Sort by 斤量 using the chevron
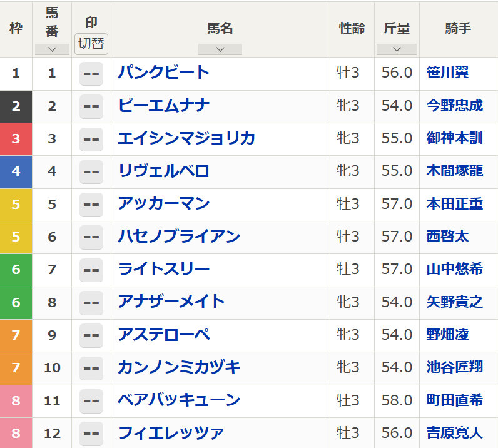 [397, 49]
